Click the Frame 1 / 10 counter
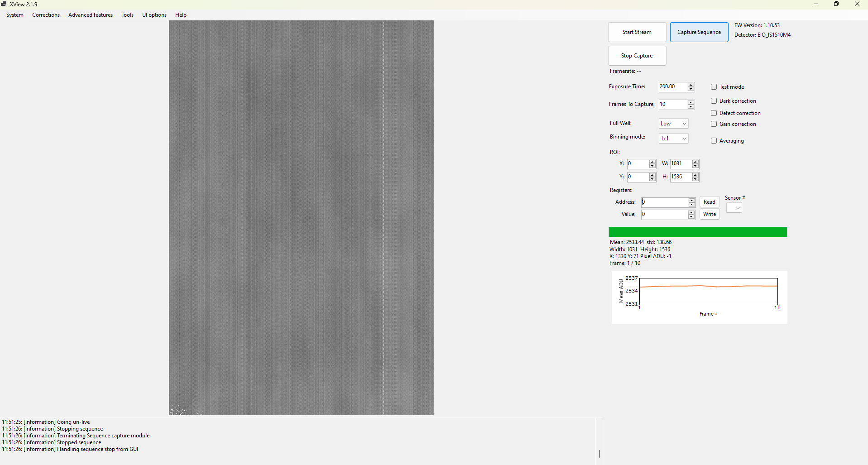Screen dimensions: 868x465 coord(625,263)
